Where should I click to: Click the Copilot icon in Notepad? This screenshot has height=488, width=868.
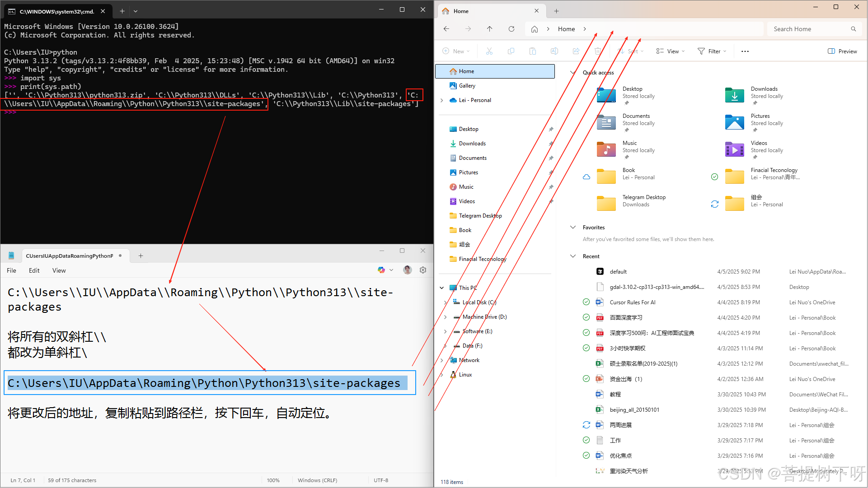(381, 270)
